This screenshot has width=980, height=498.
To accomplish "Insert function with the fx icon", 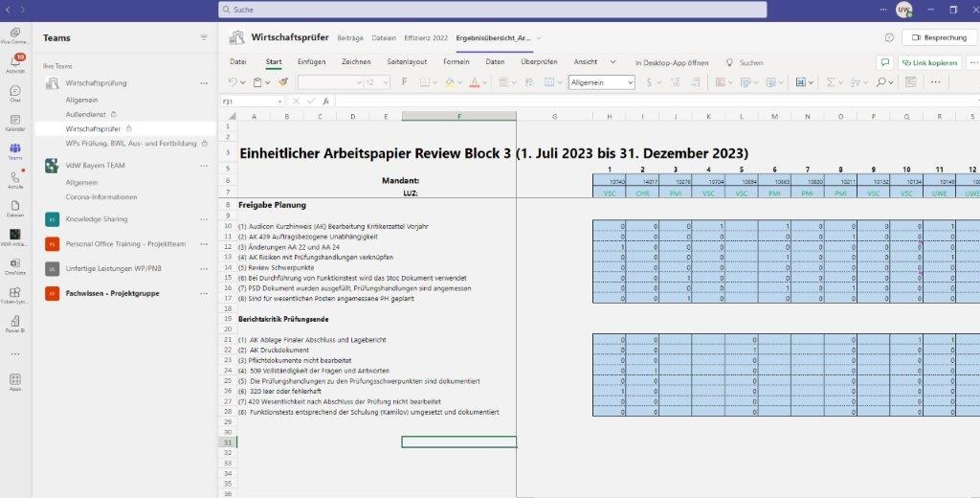I will [x=325, y=101].
